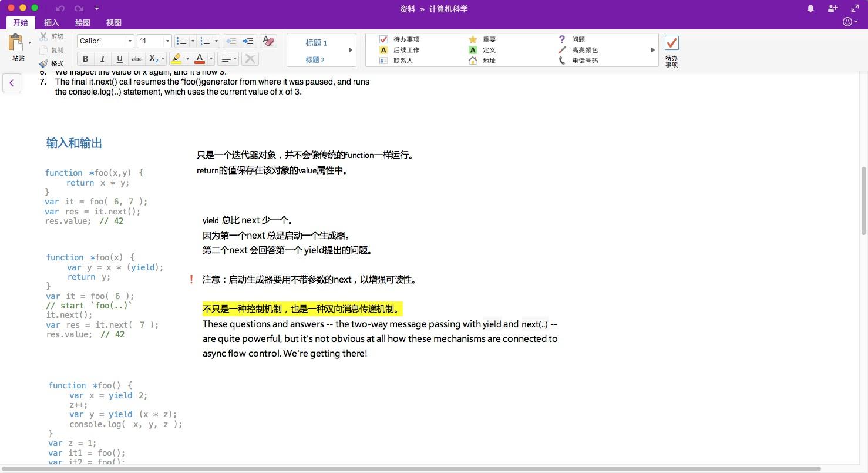Open the notifications bell icon
This screenshot has width=868, height=473.
(810, 9)
